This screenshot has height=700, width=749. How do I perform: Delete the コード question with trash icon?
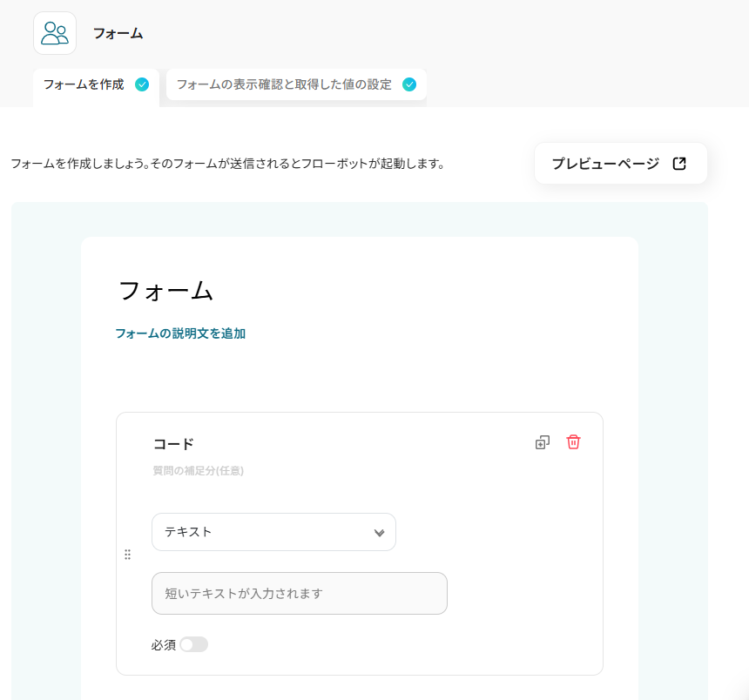(x=573, y=442)
